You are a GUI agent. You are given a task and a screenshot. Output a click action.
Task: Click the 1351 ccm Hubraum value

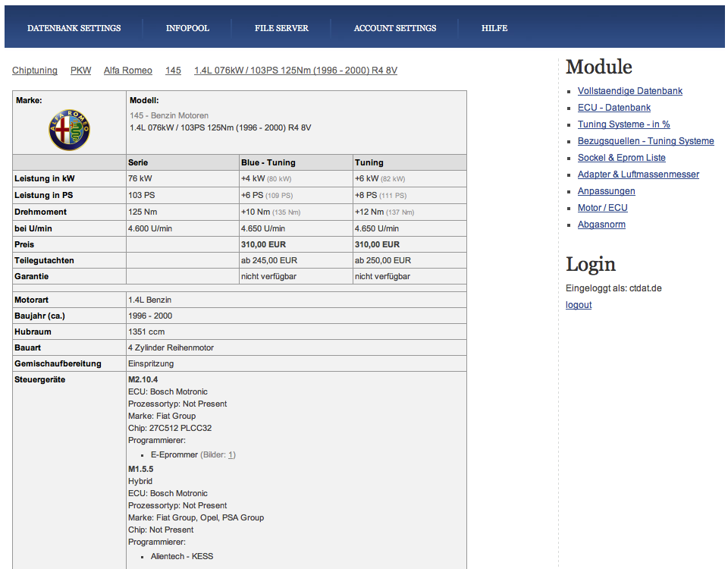coord(146,332)
